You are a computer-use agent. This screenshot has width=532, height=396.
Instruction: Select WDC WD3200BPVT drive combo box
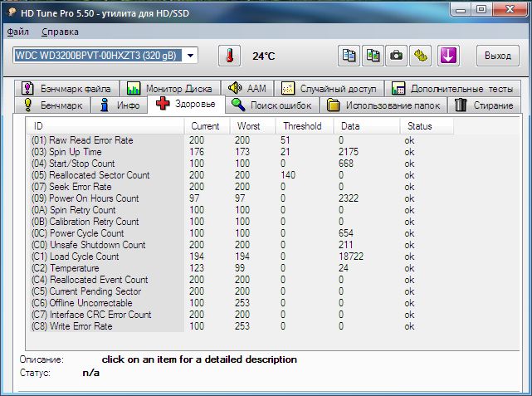(105, 56)
